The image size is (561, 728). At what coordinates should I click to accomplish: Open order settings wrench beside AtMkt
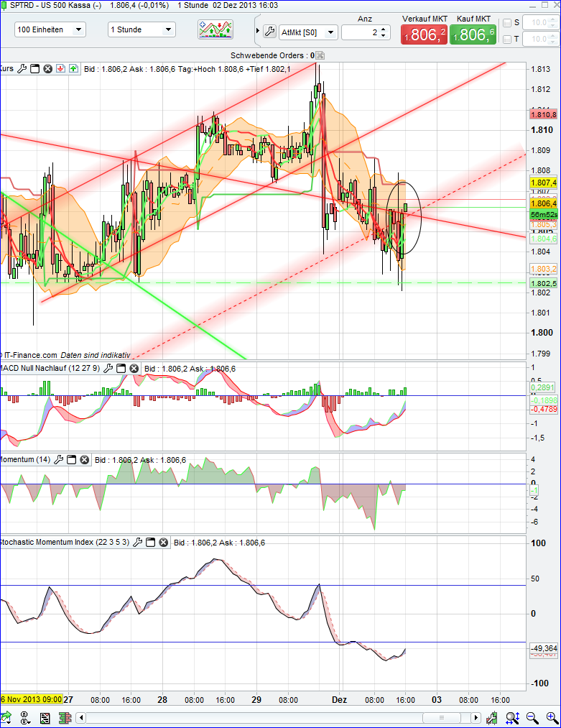[269, 32]
